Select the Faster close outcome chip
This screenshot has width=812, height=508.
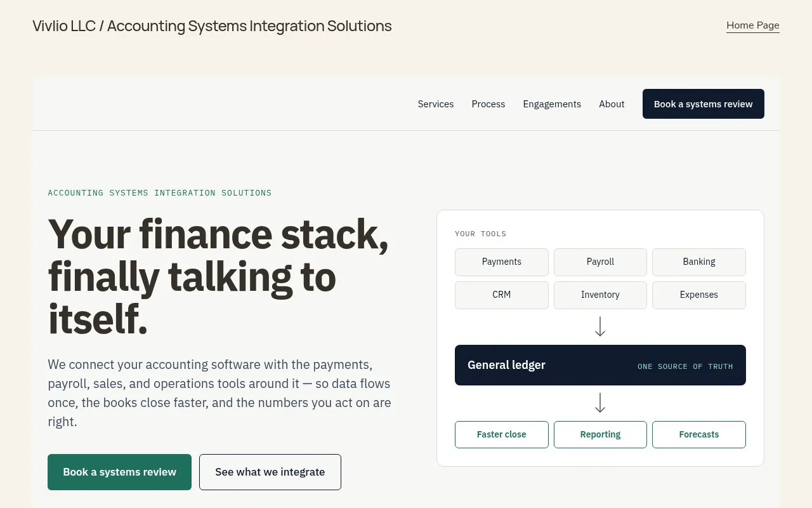[502, 434]
